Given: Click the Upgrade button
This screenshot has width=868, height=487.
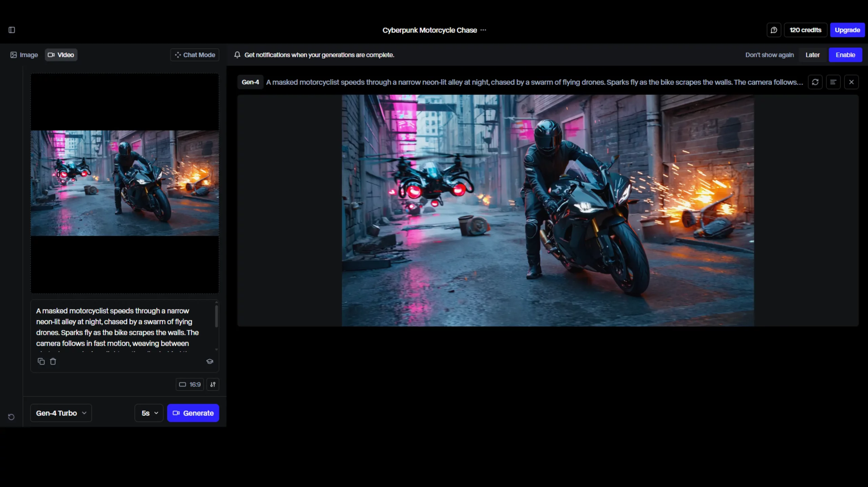Looking at the screenshot, I should click(847, 30).
